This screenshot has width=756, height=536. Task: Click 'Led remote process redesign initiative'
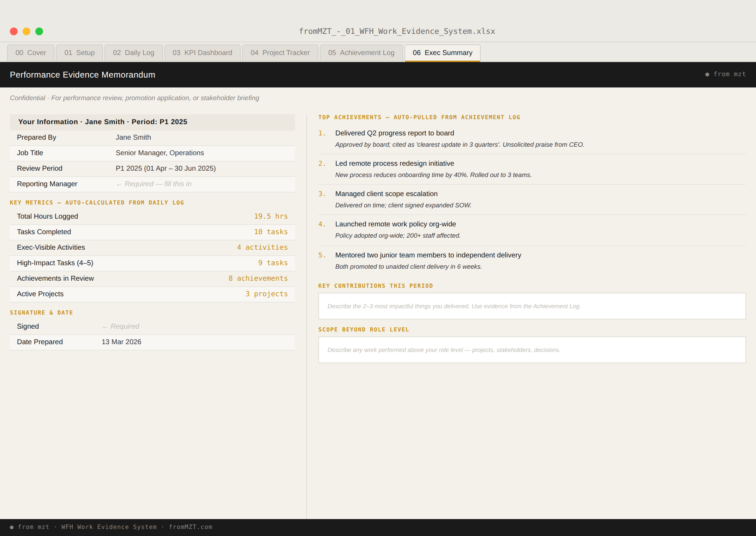pyautogui.click(x=395, y=164)
